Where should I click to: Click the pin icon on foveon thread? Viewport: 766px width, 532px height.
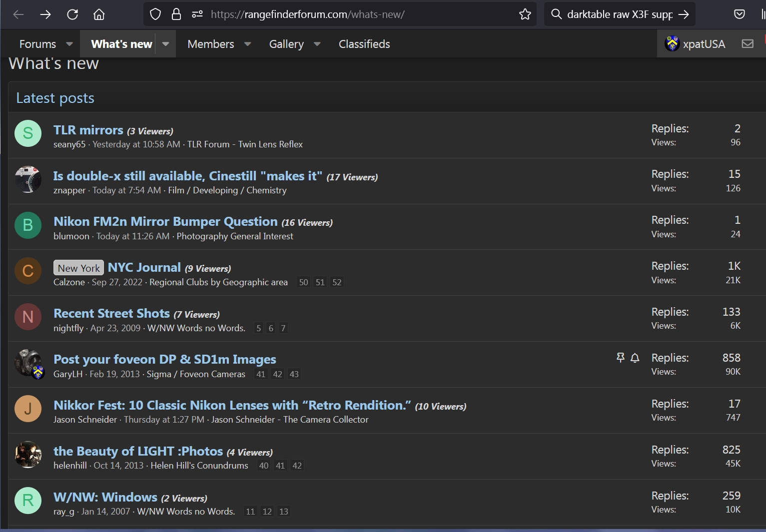(x=620, y=358)
